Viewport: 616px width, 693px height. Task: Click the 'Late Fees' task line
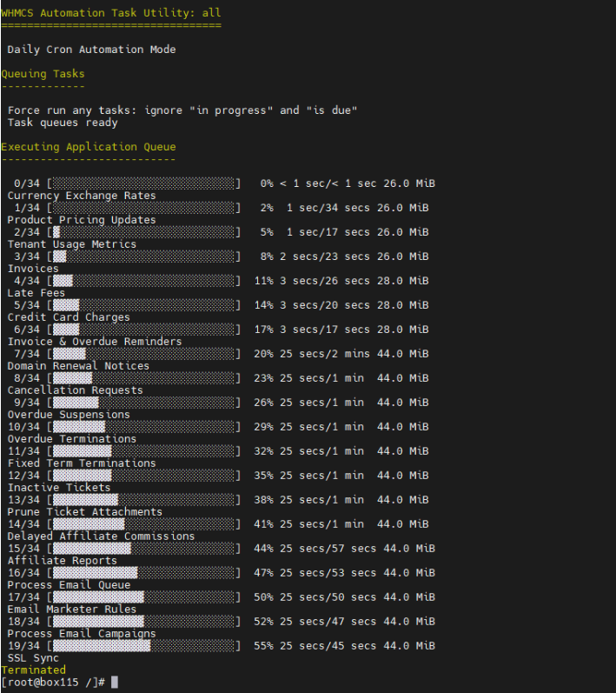pos(36,292)
